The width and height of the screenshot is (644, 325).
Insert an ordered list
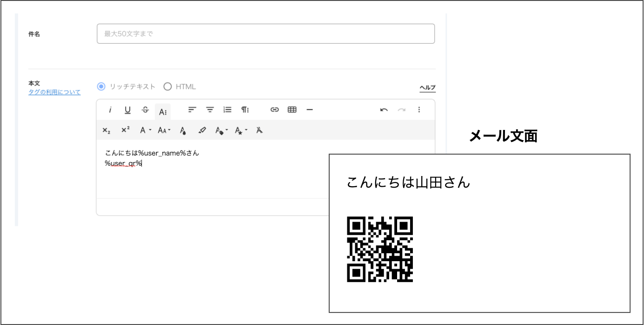pos(227,110)
